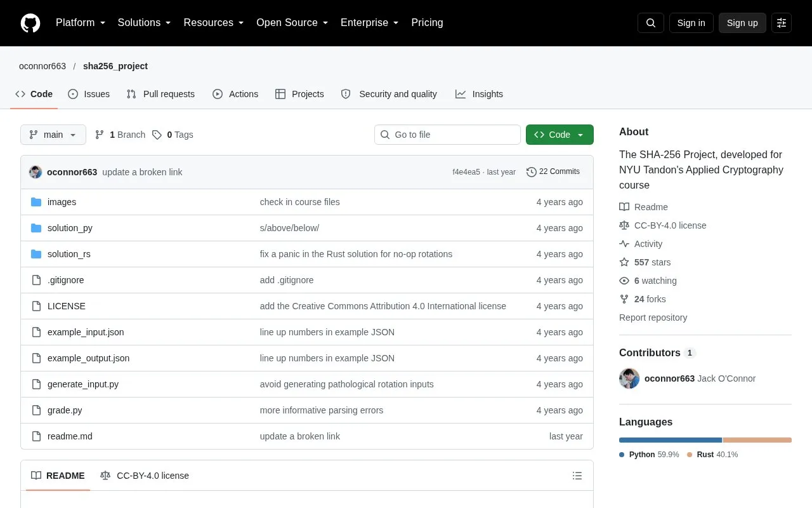The width and height of the screenshot is (812, 508).
Task: Go to the GitHub homepage logo
Action: (x=30, y=23)
